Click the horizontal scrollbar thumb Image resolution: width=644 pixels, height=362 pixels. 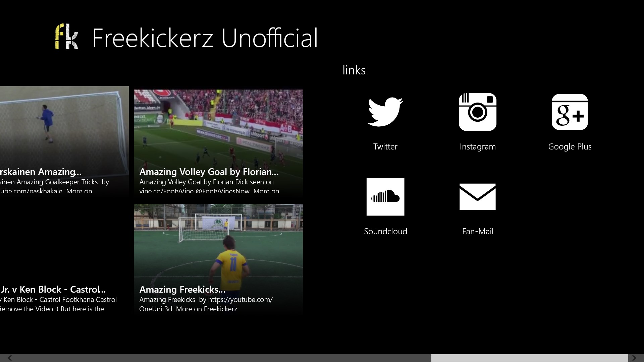click(x=530, y=358)
